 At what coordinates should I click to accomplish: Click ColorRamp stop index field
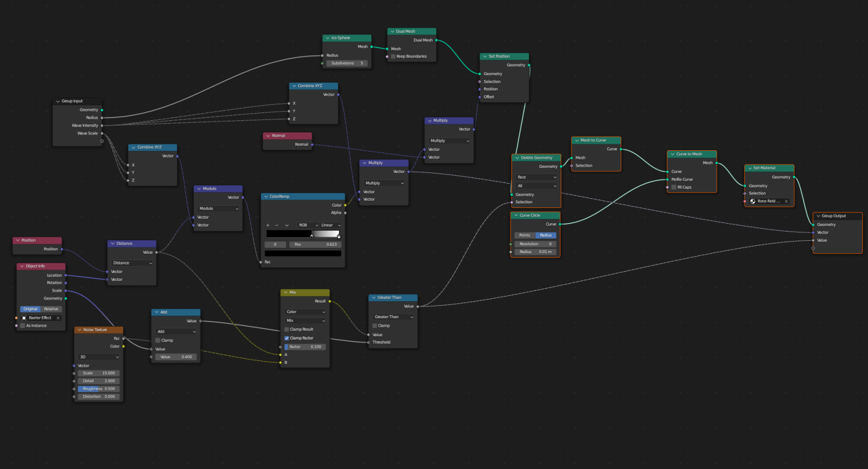pyautogui.click(x=275, y=245)
